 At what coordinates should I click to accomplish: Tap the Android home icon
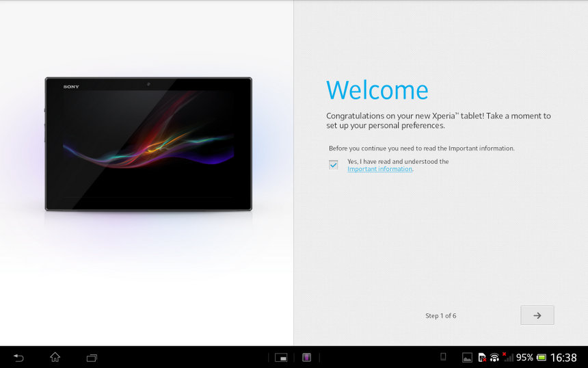pos(55,357)
